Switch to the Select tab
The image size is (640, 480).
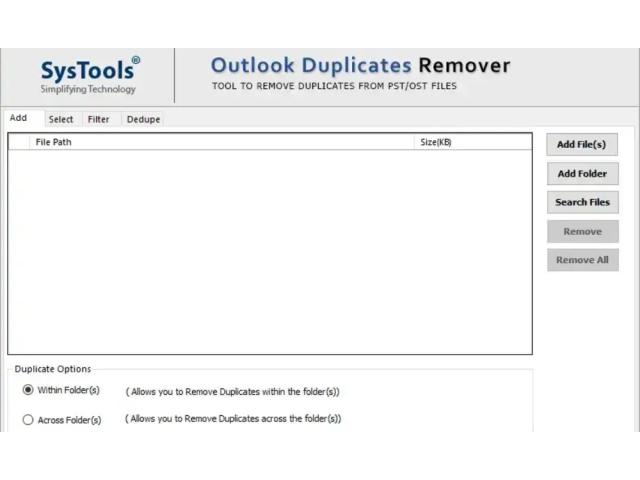(x=61, y=119)
